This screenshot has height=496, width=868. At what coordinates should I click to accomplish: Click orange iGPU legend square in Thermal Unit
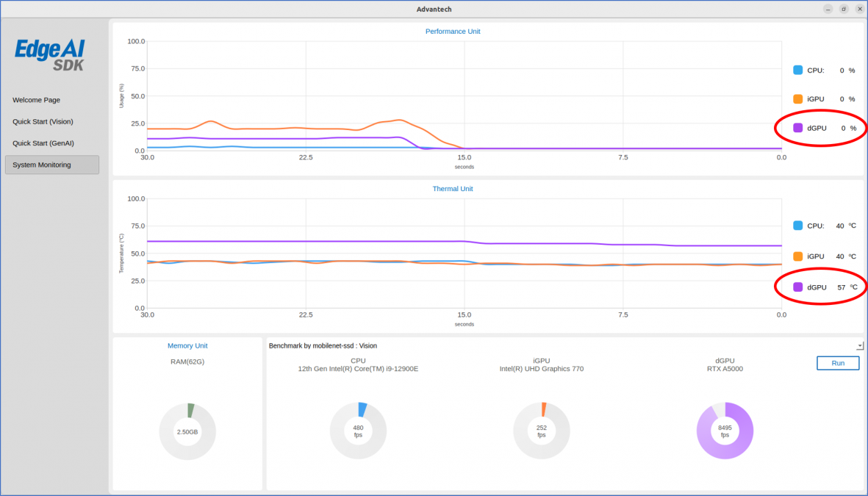point(797,256)
